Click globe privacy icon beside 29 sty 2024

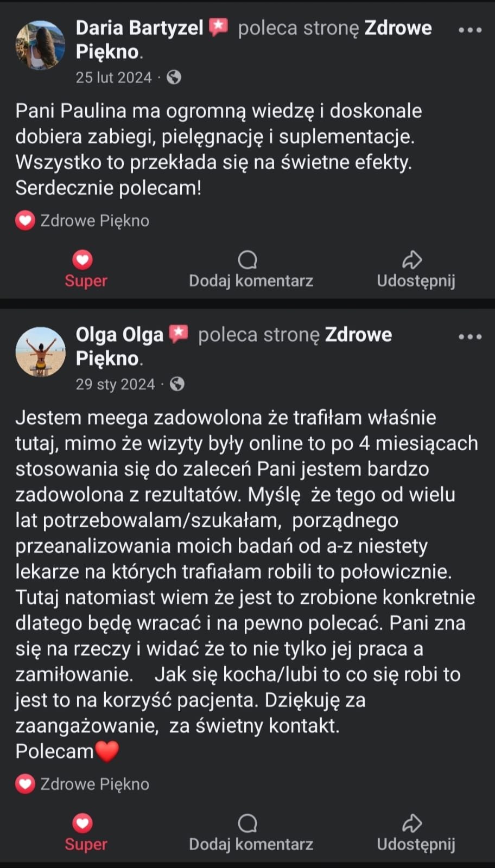[x=177, y=384]
